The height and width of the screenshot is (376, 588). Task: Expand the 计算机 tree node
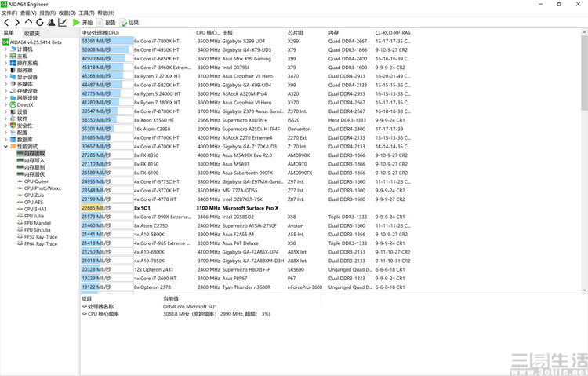coord(5,49)
